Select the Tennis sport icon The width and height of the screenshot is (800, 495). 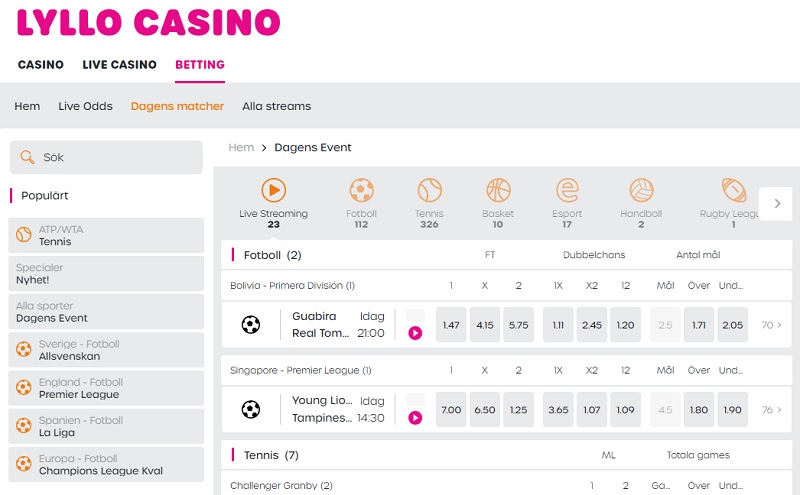pos(429,190)
